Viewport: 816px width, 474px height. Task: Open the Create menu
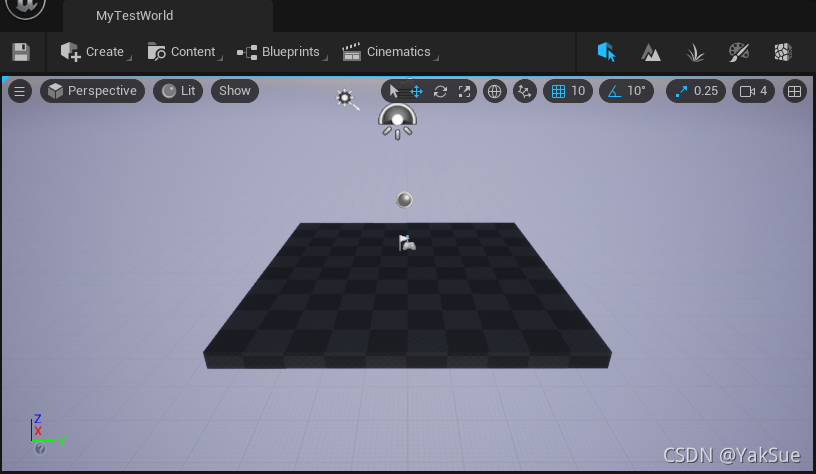coord(96,52)
